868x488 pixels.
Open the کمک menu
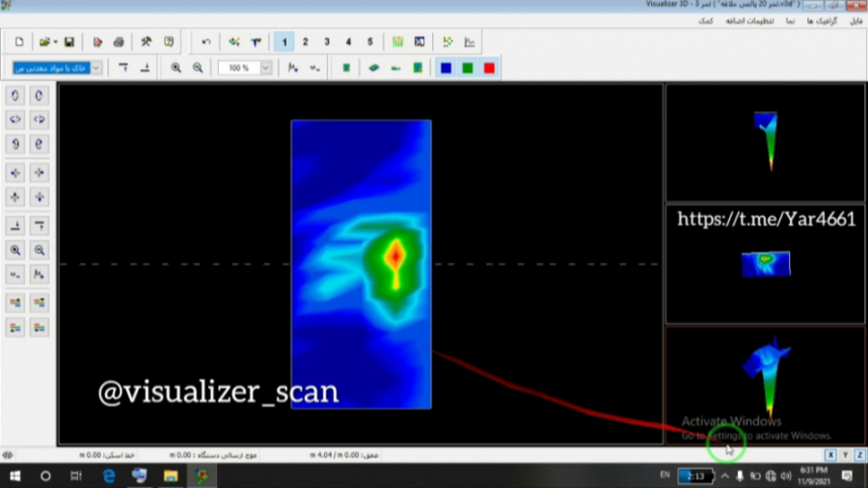tap(706, 20)
